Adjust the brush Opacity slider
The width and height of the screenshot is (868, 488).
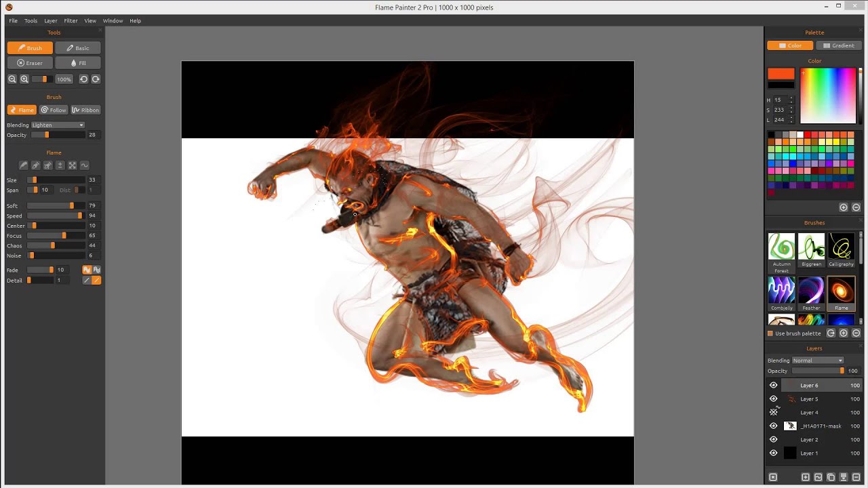58,135
